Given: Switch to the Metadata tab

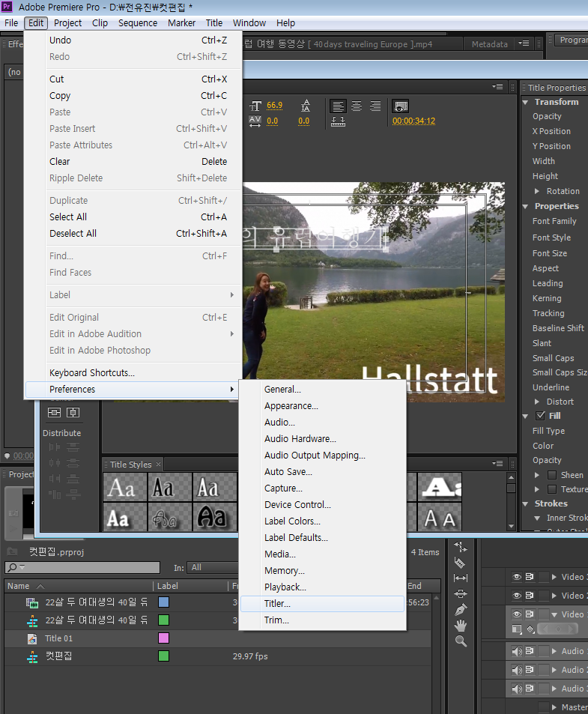Looking at the screenshot, I should tap(489, 44).
